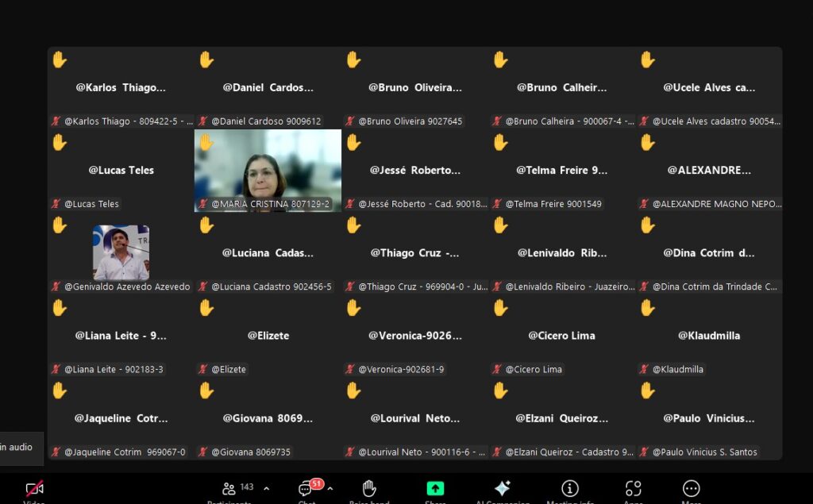Open Meeting info icon
This screenshot has width=813, height=504.
(570, 488)
